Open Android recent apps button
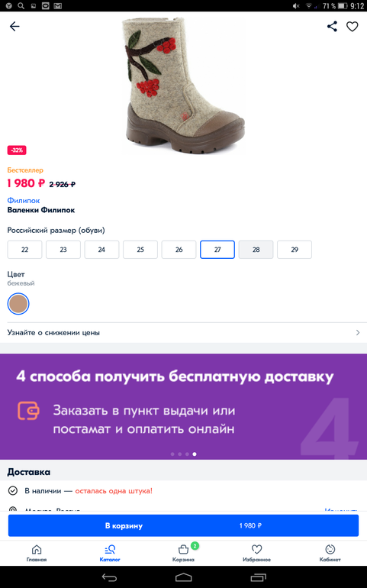Viewport: 367px width, 588px height. [258, 577]
